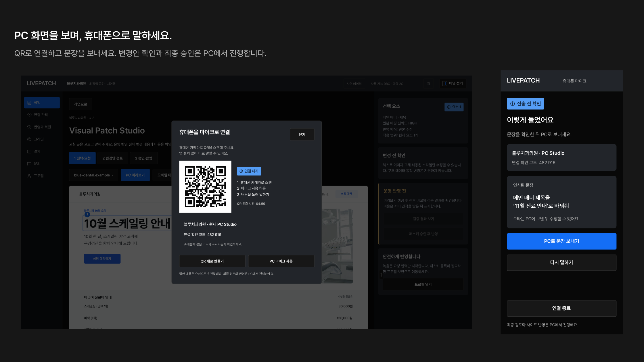Click the 프로필 person icon
This screenshot has height=362, width=644.
point(29,176)
